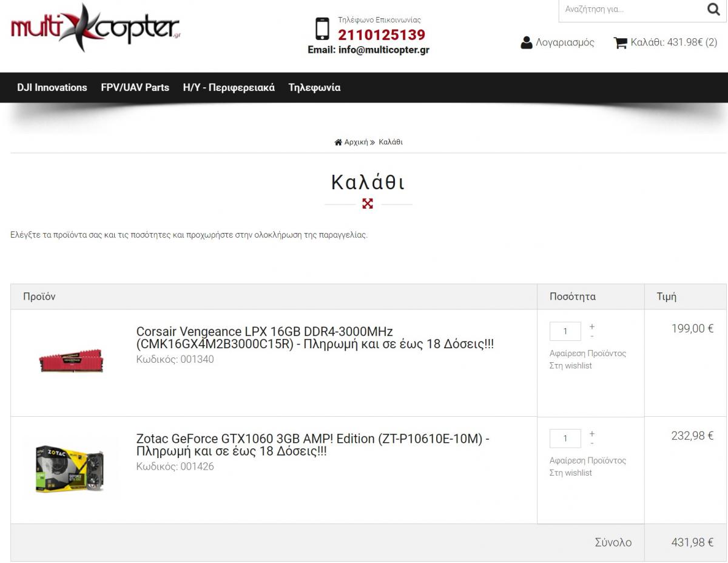Click the Corsair RAM product thumbnail
This screenshot has height=563, width=728.
pos(71,360)
